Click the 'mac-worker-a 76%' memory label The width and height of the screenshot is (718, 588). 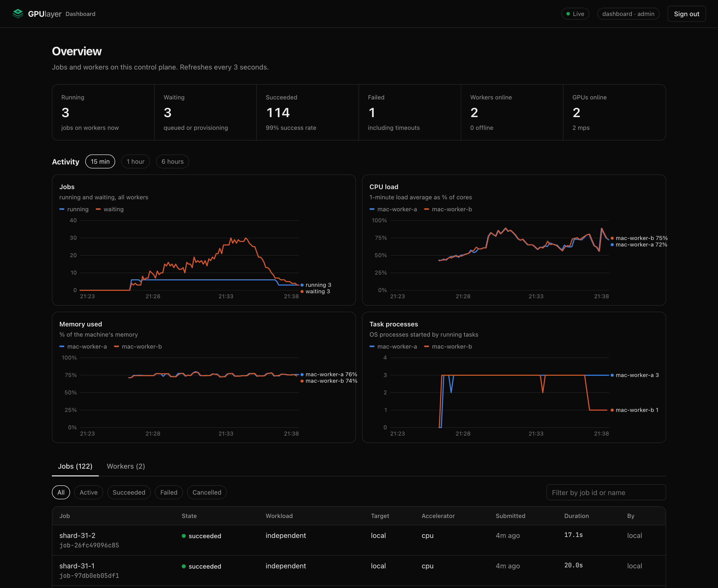point(331,374)
